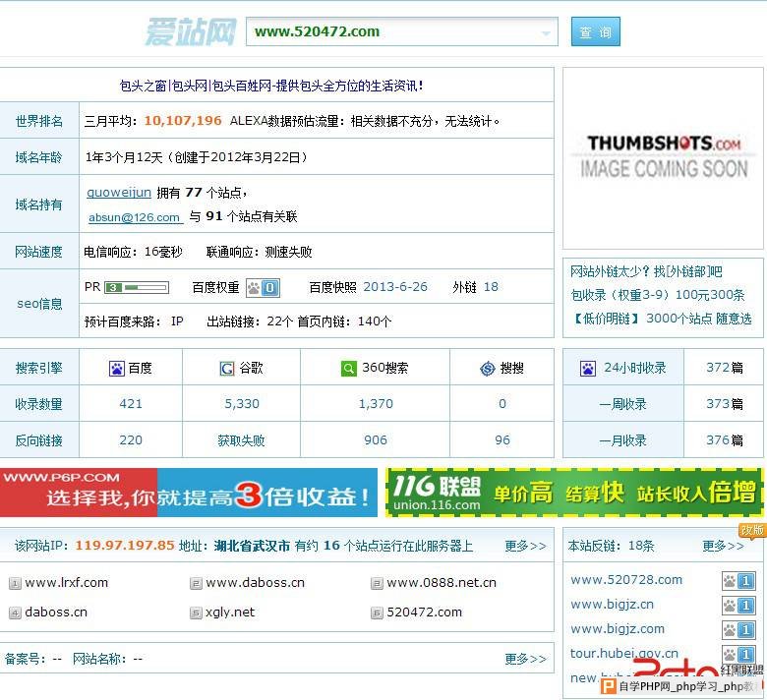Open the www.daboss.cn site link

(256, 582)
